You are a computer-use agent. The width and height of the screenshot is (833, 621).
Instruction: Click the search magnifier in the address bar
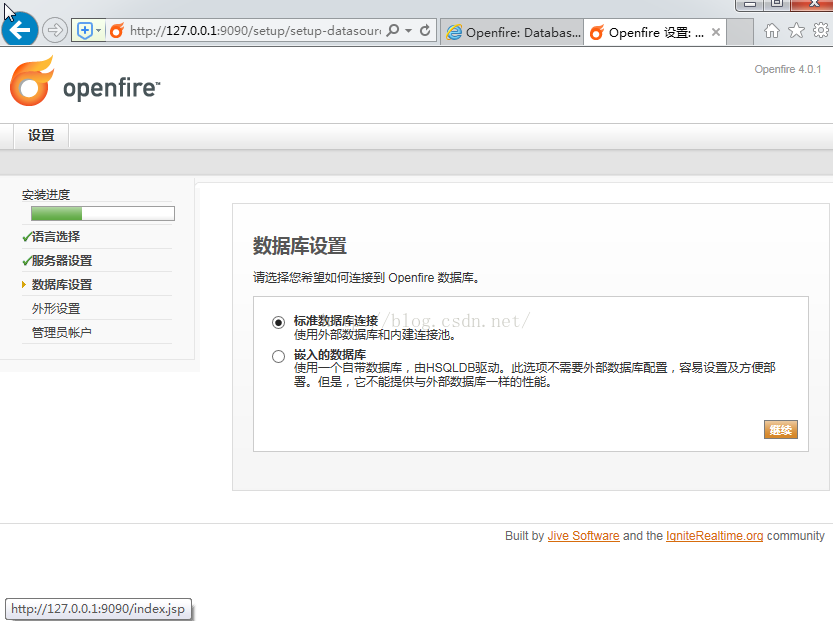pos(393,30)
